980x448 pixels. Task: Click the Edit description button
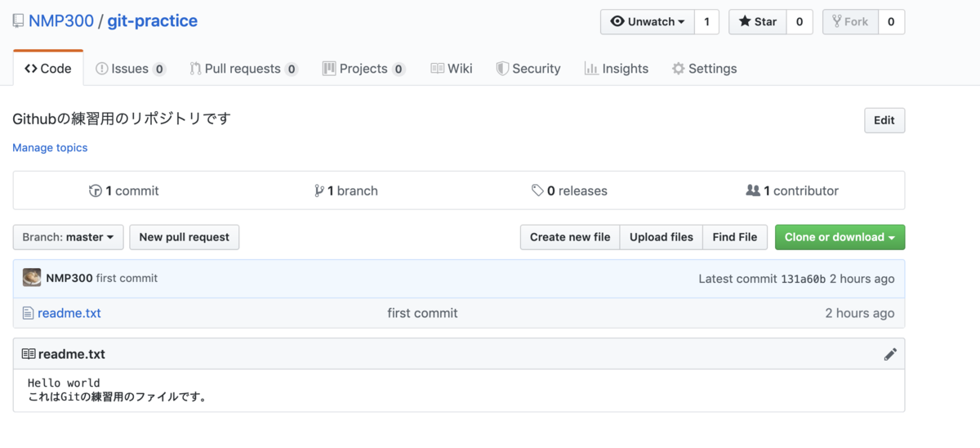884,120
